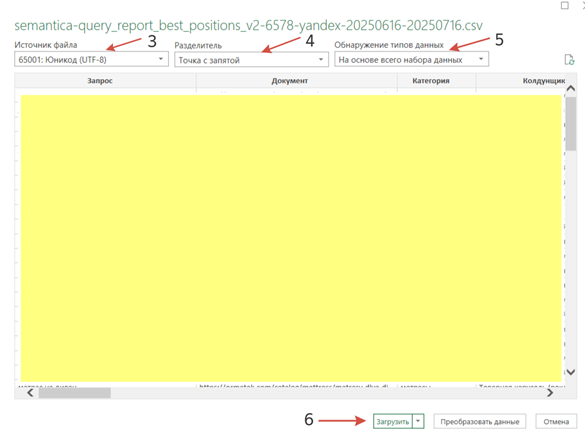Open the file origin encoding dropdown
Image resolution: width=585 pixels, height=444 pixels.
pos(91,59)
